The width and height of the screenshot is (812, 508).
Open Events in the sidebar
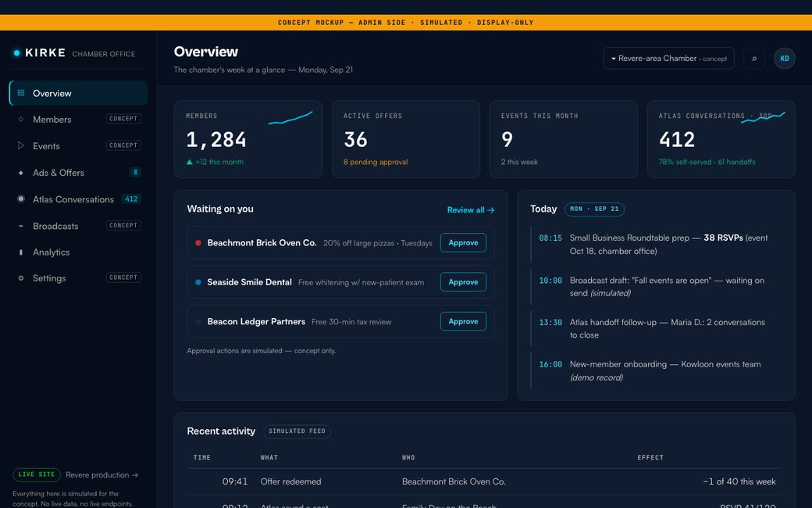tap(78, 145)
